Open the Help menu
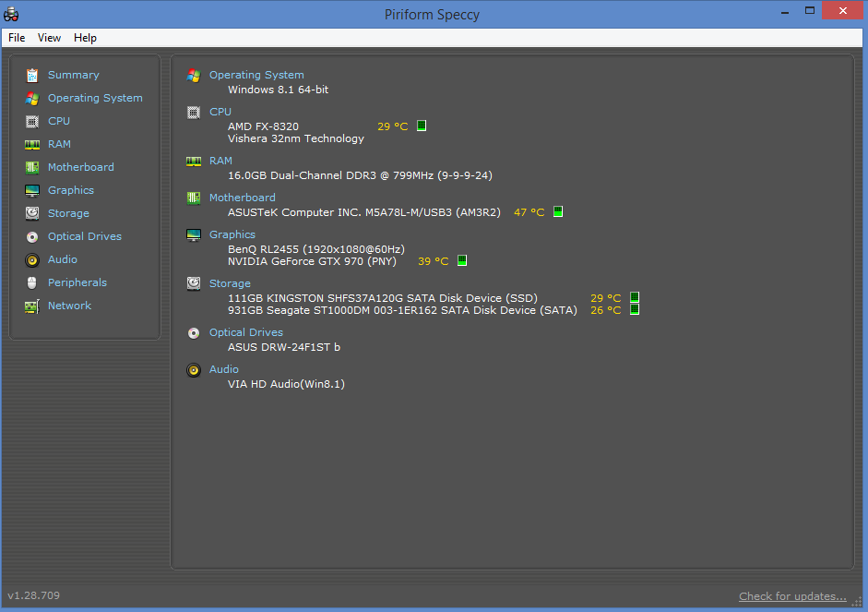Screen dimensions: 868x612 point(85,38)
